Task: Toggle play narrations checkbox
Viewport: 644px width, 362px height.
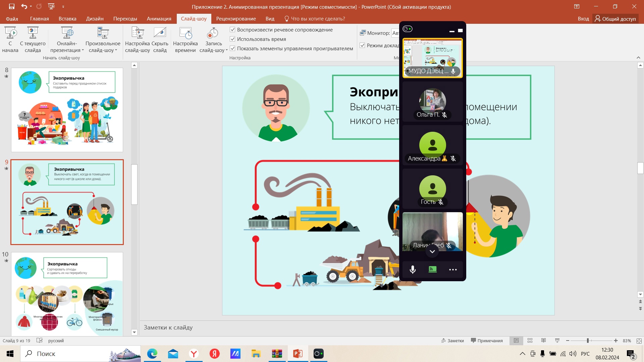Action: click(232, 29)
